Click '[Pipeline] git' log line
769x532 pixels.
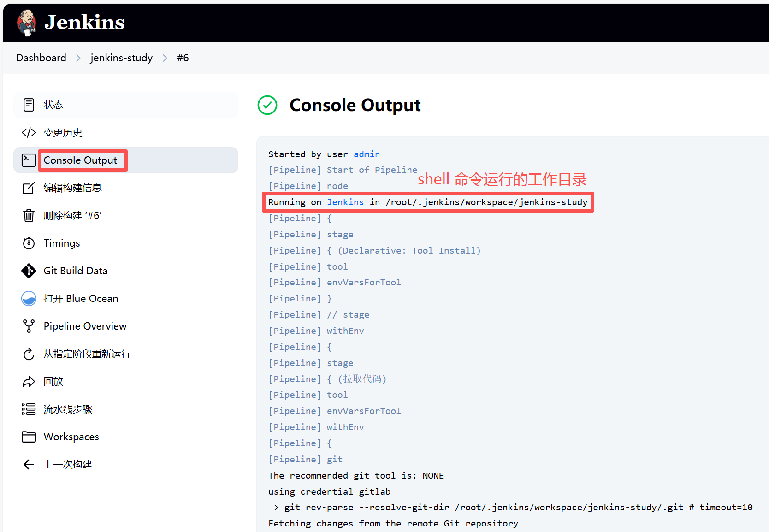point(305,459)
